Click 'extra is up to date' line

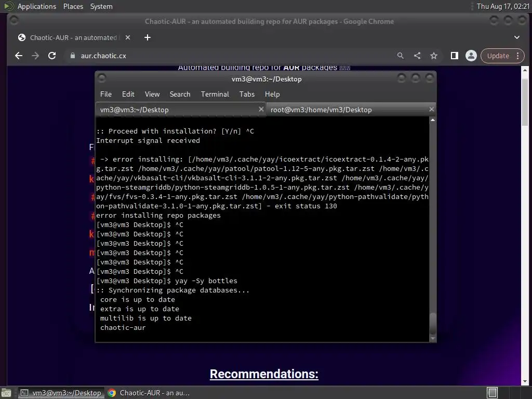tap(140, 309)
